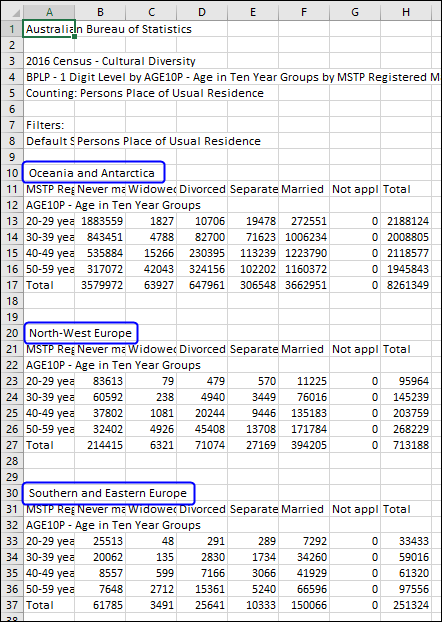Select column B header
This screenshot has height=622, width=442.
click(x=100, y=12)
